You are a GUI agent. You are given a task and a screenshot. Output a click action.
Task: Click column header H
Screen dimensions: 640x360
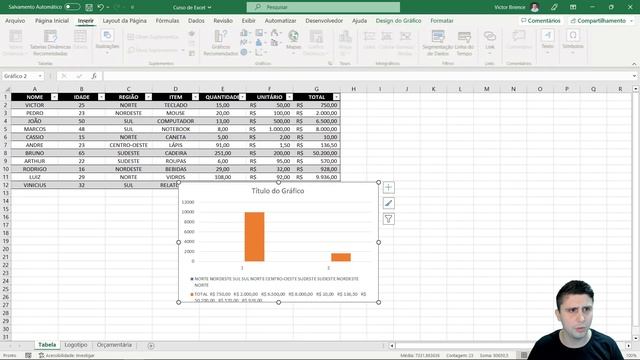tap(353, 89)
